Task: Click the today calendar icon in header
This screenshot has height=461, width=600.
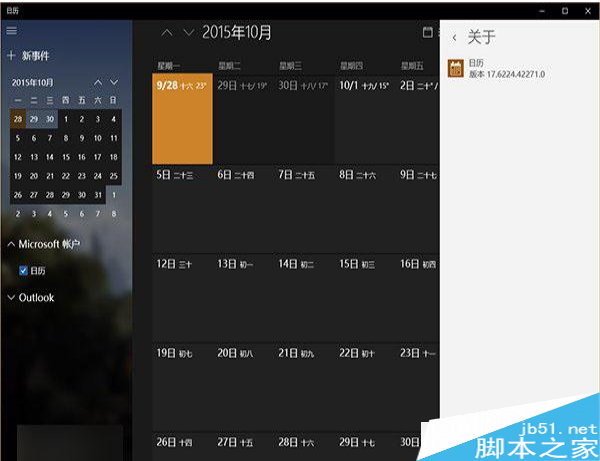Action: (x=428, y=33)
